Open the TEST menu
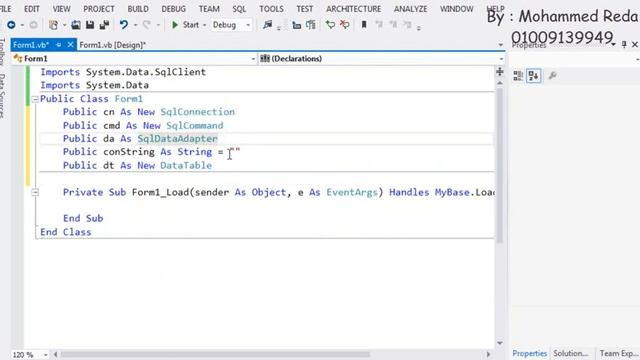Viewport: 640px width, 360px height. coord(304,9)
